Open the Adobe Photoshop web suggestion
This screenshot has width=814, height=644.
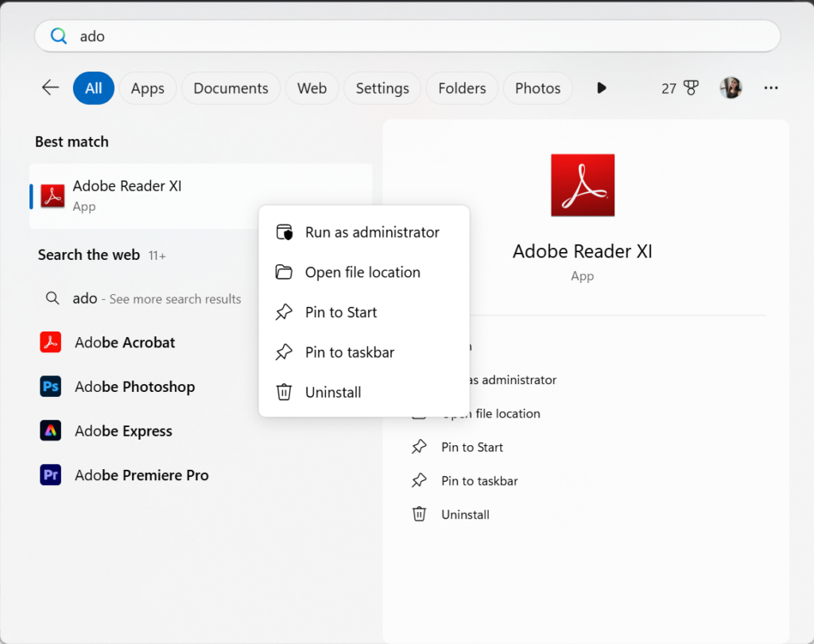[x=135, y=386]
